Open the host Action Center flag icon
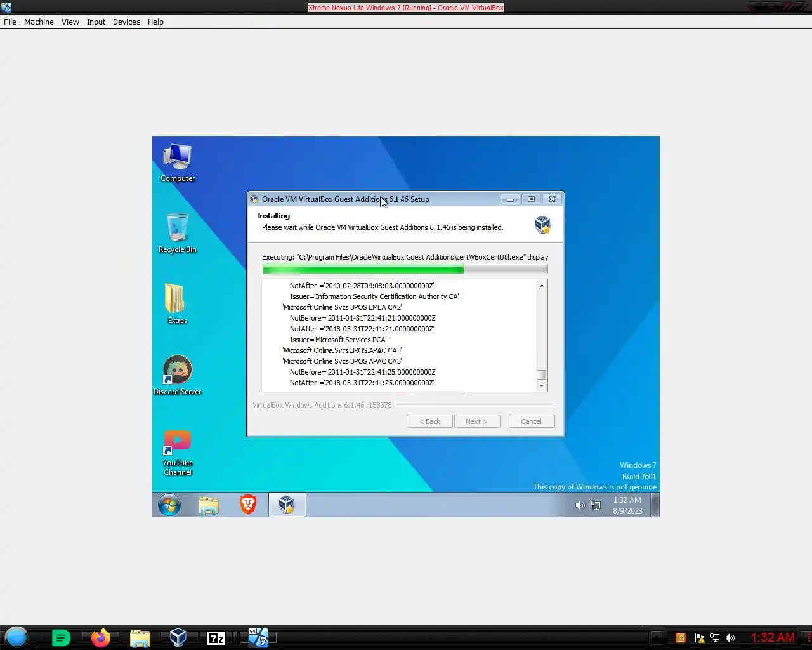This screenshot has width=812, height=650. tap(699, 638)
